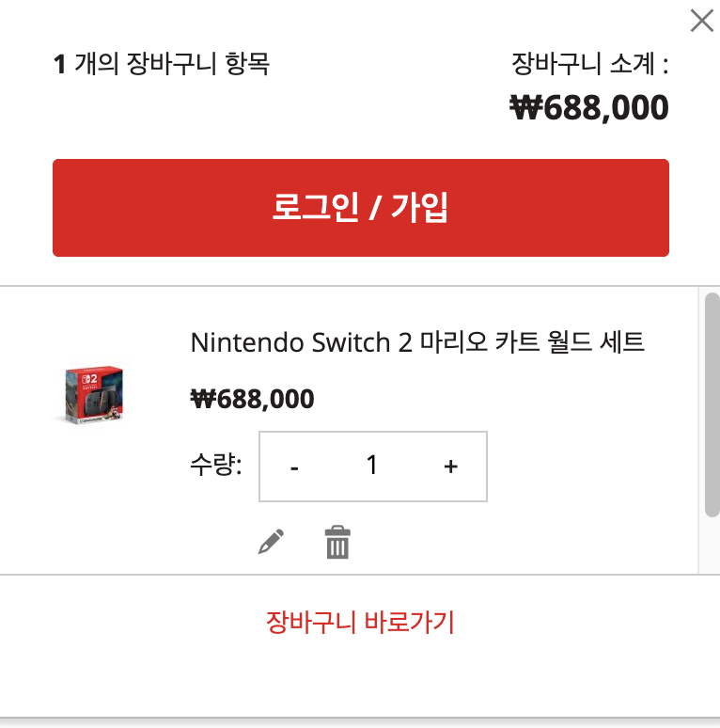This screenshot has width=720, height=728.
Task: Remove item with the trash can icon
Action: click(337, 543)
